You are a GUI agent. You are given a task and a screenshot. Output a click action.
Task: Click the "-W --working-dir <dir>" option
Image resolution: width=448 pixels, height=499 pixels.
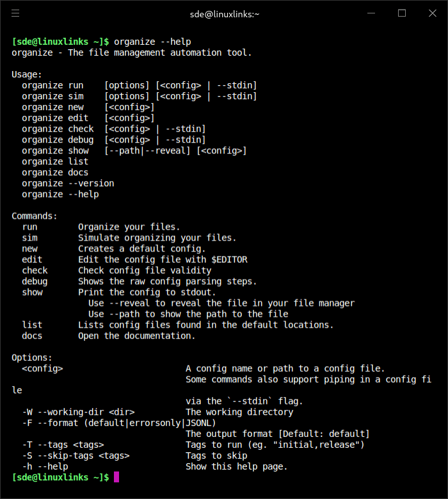click(78, 412)
